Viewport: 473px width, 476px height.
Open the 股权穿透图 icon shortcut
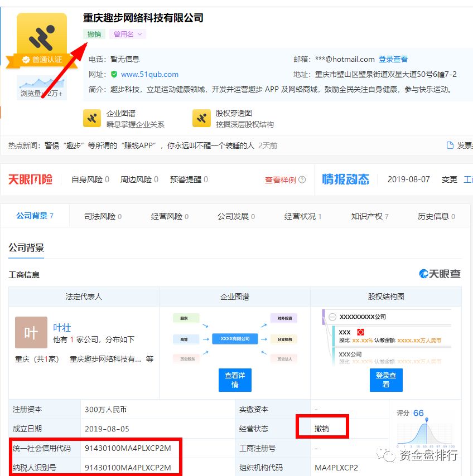[201, 118]
